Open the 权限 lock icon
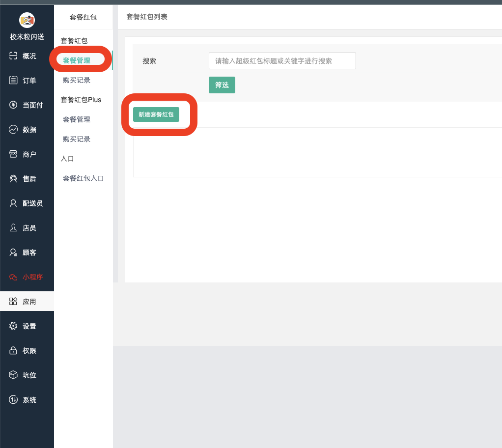 [13, 350]
